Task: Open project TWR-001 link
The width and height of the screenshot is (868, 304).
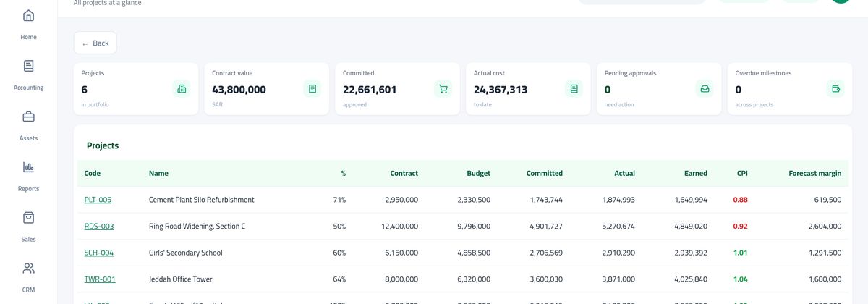Action: 100,279
